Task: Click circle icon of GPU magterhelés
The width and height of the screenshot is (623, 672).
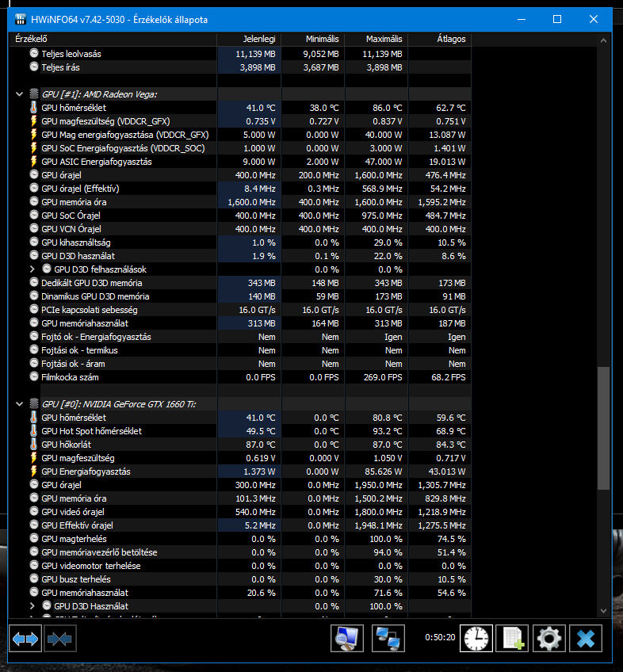Action: coord(34,538)
